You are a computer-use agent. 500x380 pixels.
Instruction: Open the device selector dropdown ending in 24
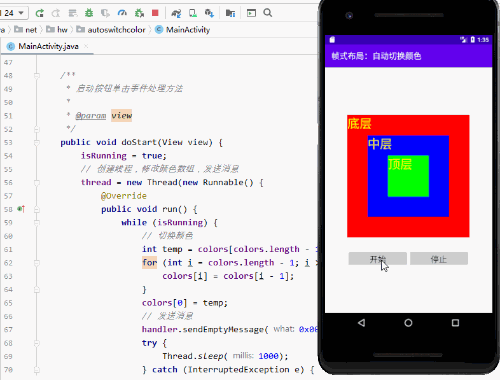[13, 13]
